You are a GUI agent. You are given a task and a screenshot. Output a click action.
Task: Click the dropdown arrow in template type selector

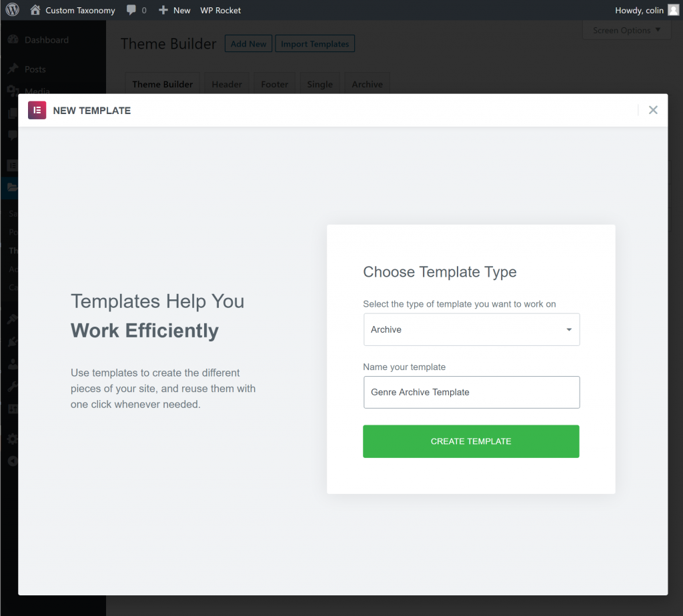coord(569,329)
